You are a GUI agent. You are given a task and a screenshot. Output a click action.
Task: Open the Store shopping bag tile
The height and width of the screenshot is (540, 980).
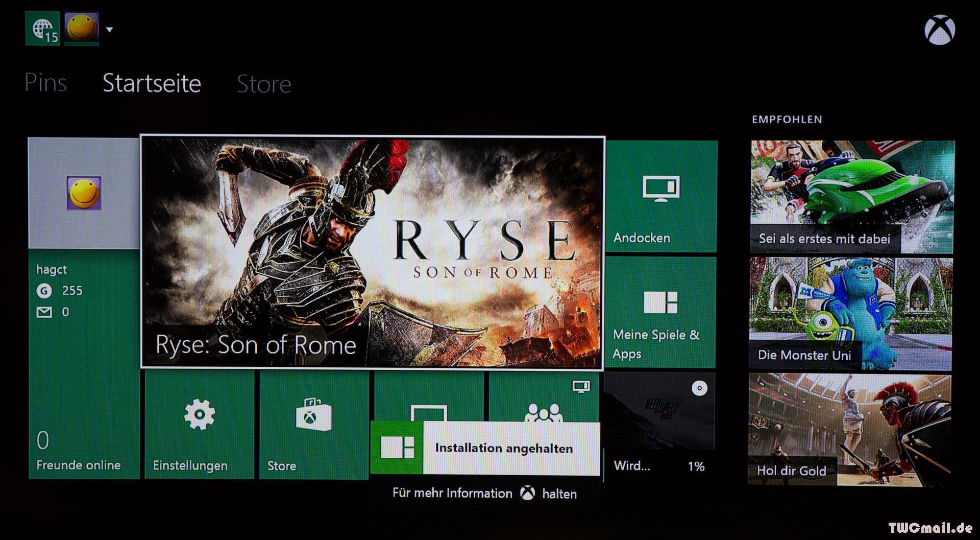pos(313,425)
